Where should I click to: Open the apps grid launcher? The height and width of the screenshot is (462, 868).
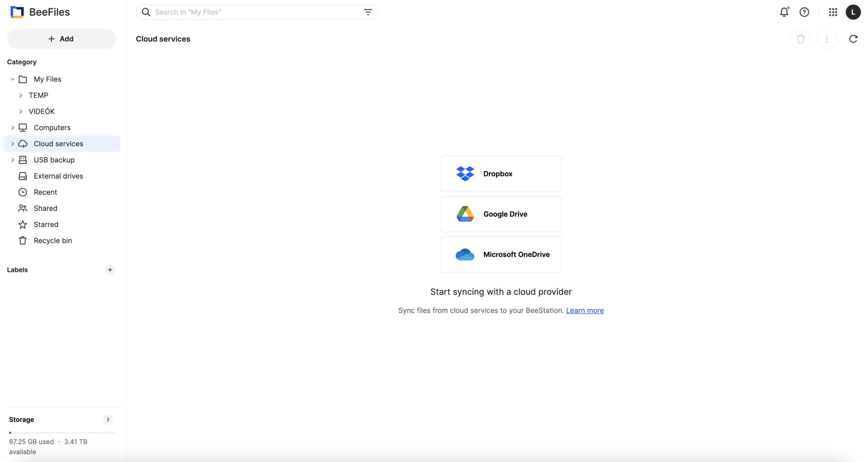click(x=833, y=12)
